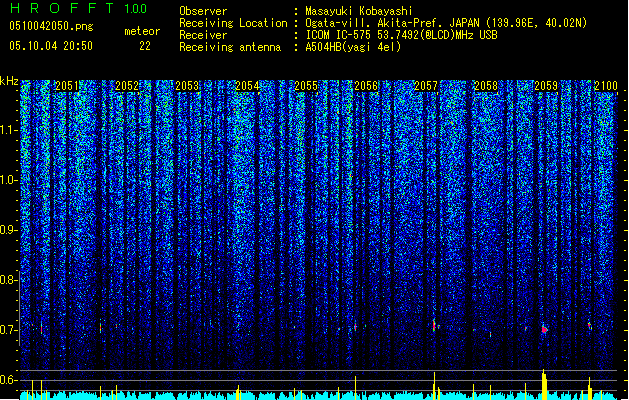Click the 2059 time marker
Image resolution: width=629 pixels, height=400 pixels.
pos(546,86)
